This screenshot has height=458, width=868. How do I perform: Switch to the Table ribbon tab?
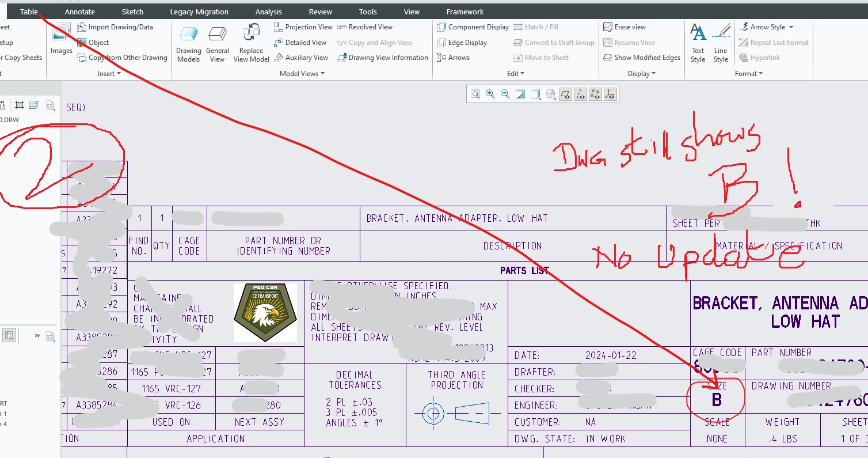click(29, 12)
